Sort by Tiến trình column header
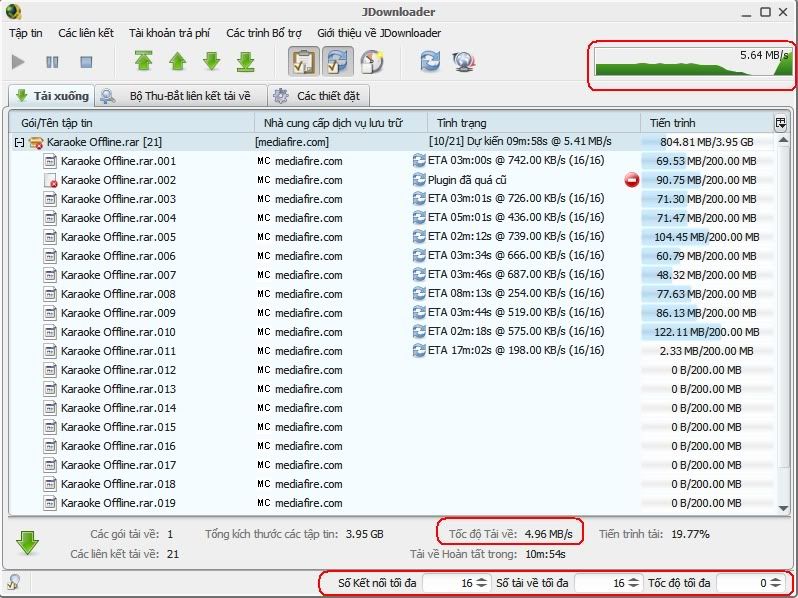This screenshot has height=598, width=798. click(706, 123)
